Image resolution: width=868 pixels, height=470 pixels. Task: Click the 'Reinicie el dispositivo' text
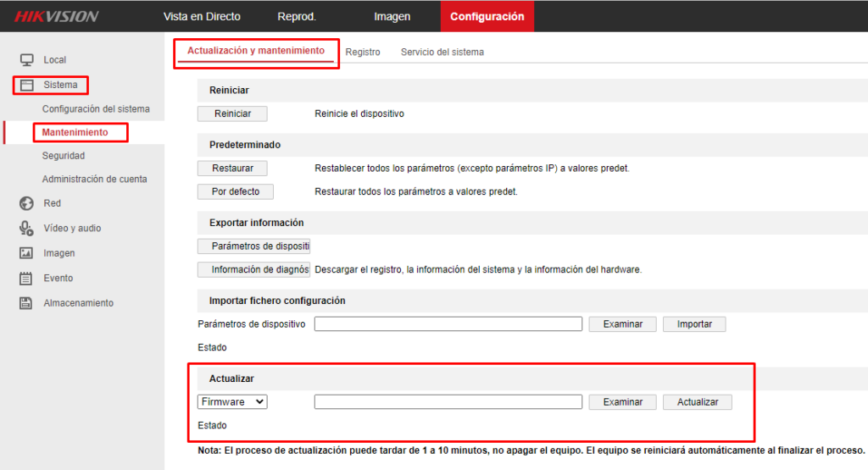(x=359, y=113)
